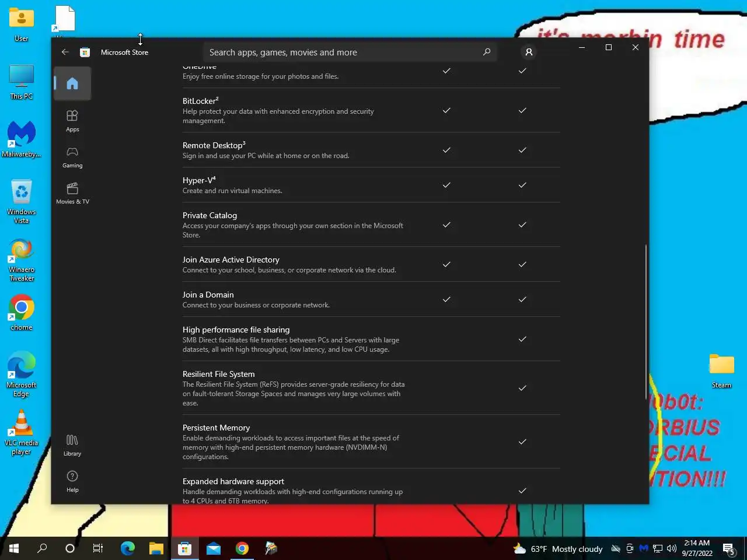Click the Resilient File System title

pos(218,374)
